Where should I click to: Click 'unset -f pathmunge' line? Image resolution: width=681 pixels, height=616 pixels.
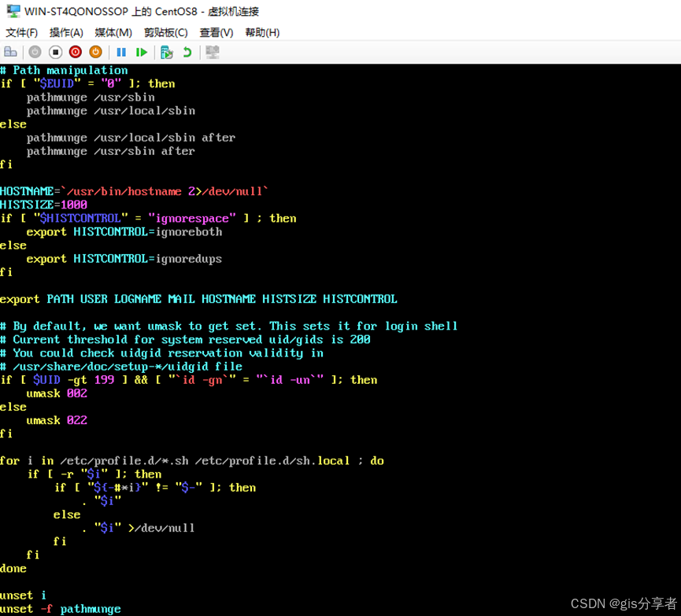click(x=61, y=609)
